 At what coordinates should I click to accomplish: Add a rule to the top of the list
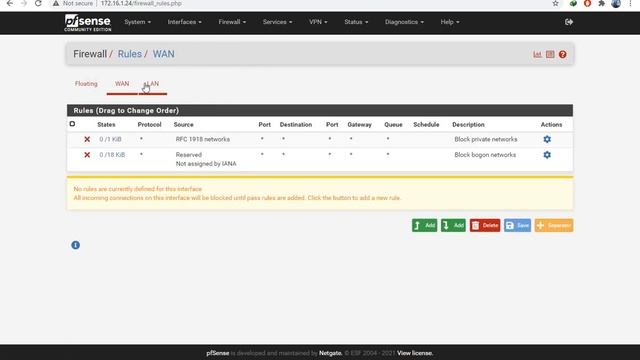point(424,225)
